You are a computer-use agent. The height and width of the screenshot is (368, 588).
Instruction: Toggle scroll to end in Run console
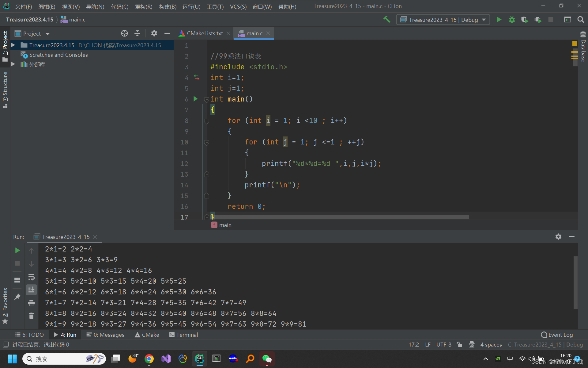coord(31,290)
